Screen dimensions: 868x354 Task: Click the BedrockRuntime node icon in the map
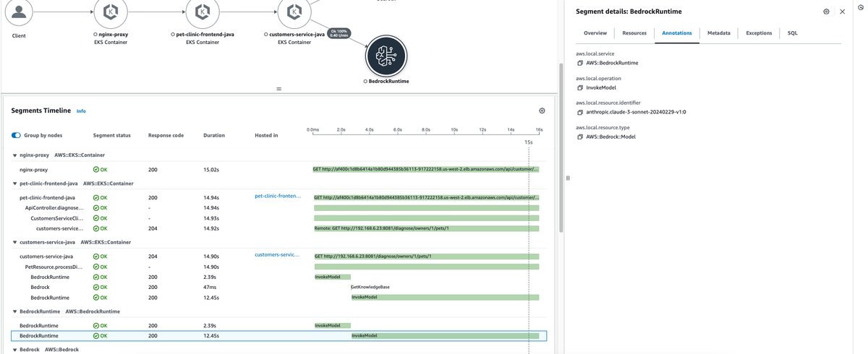click(386, 56)
